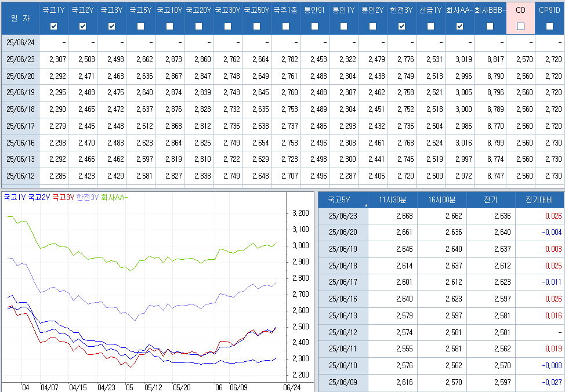The width and height of the screenshot is (565, 392).
Task: Enable the 국고5Y checkbox
Action: 141,26
